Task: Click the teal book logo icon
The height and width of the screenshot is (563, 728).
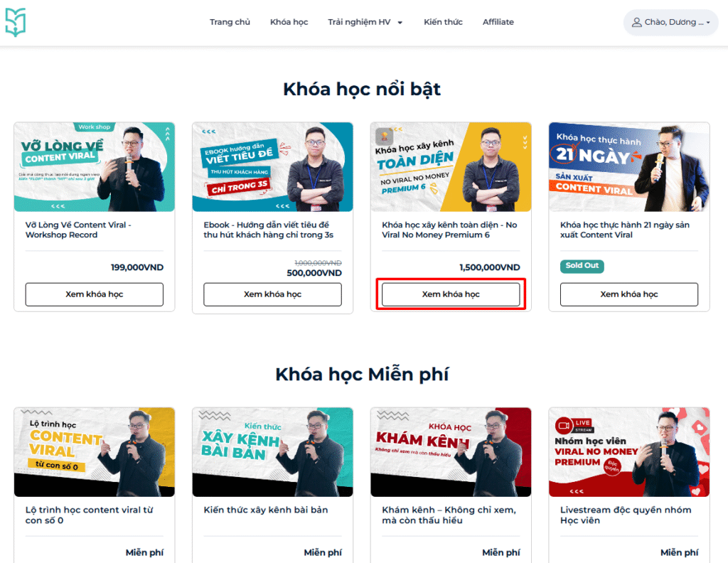Action: pyautogui.click(x=16, y=22)
